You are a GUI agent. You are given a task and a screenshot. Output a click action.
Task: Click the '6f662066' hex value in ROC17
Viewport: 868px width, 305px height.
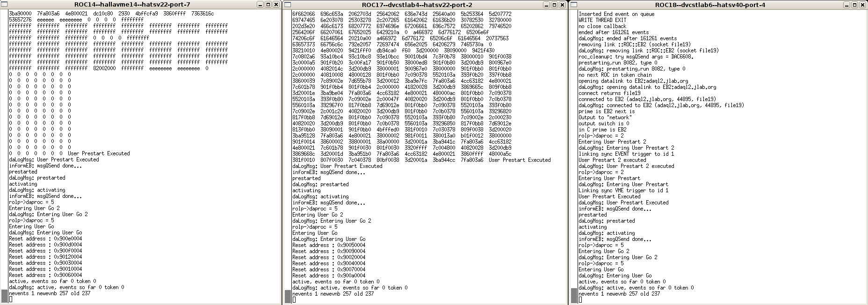tap(304, 14)
